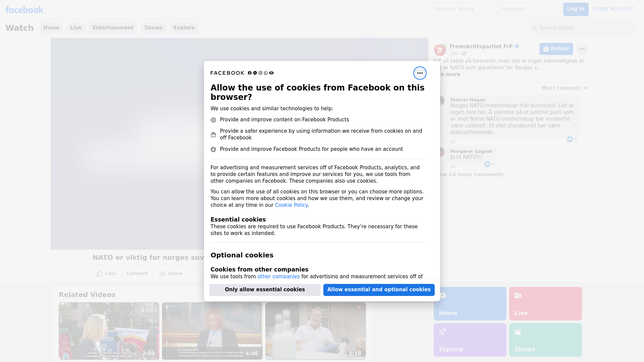This screenshot has width=644, height=362.
Task: Click the 'Related Videos' heading
Action: (x=87, y=295)
